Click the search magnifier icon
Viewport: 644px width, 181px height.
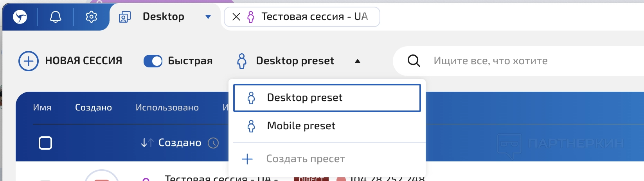pos(414,61)
